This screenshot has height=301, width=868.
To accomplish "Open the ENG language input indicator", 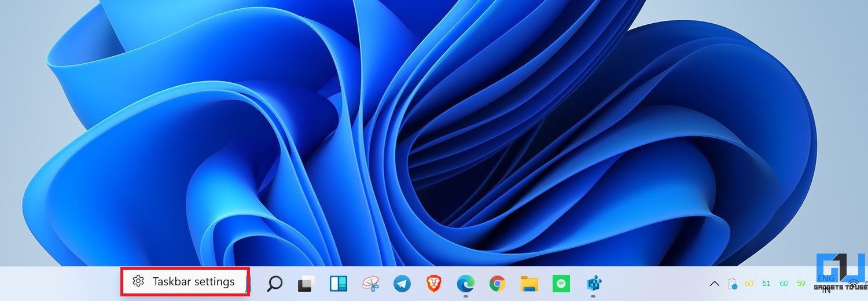I will point(826,284).
